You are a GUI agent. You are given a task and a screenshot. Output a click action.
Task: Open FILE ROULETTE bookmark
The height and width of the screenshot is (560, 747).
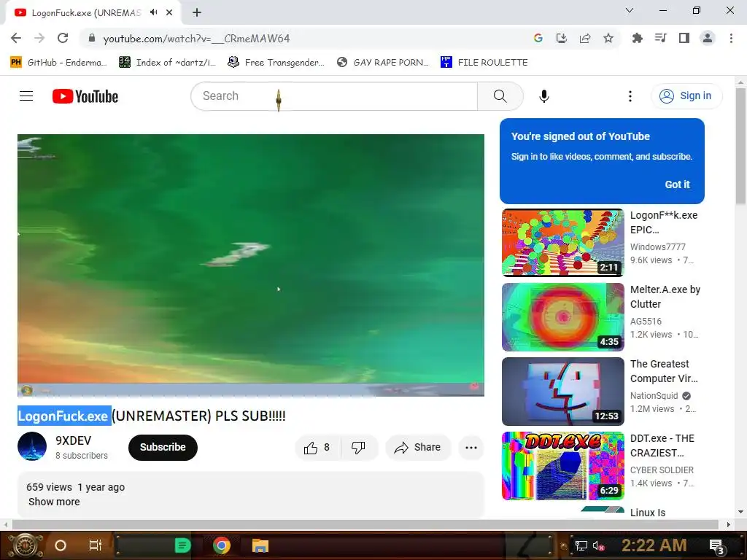[x=484, y=63]
